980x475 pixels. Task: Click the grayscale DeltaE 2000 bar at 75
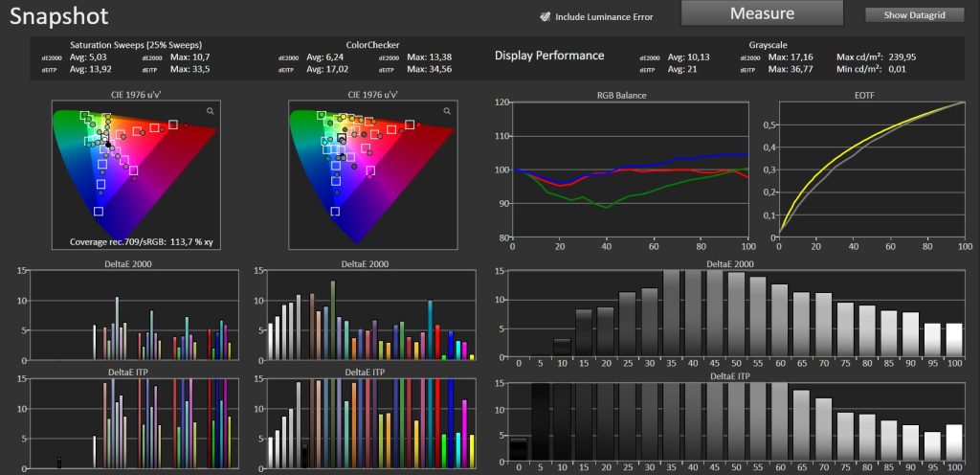[846, 329]
